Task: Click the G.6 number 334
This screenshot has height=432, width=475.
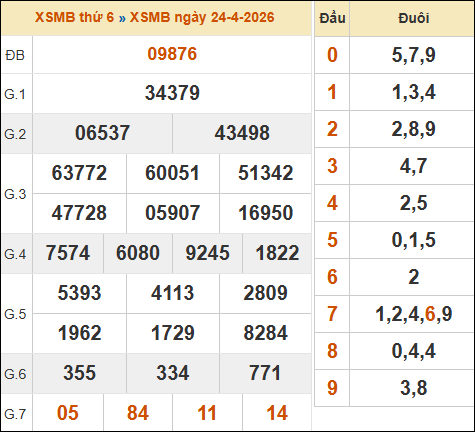Action: click(173, 373)
